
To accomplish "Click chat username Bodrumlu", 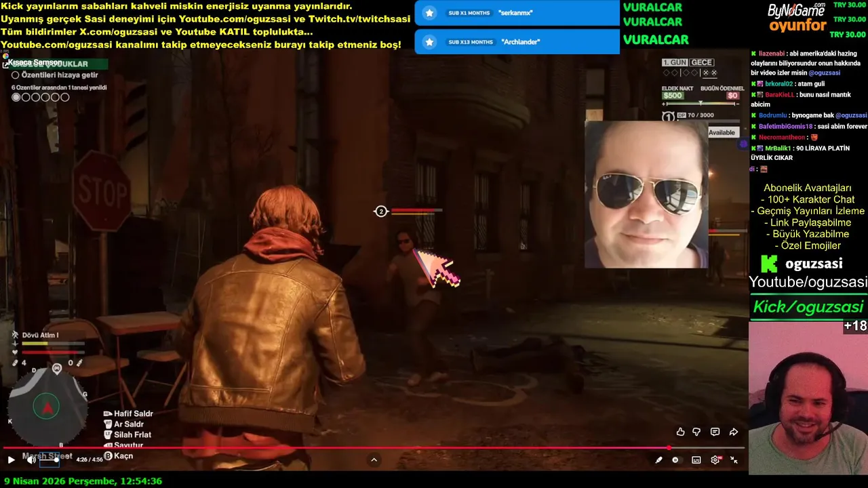I will (773, 116).
